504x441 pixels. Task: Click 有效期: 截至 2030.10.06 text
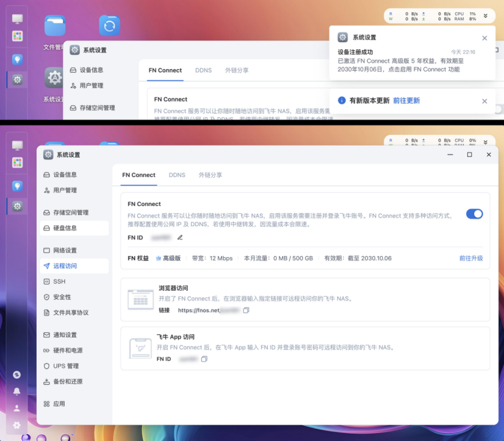pos(358,258)
